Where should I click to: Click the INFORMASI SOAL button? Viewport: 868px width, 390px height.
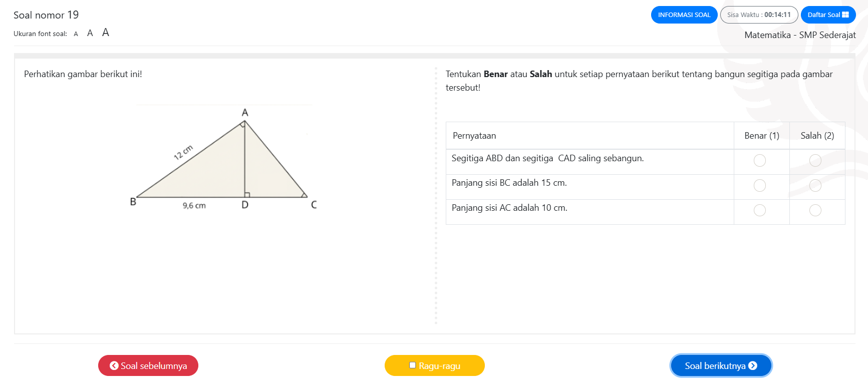684,15
